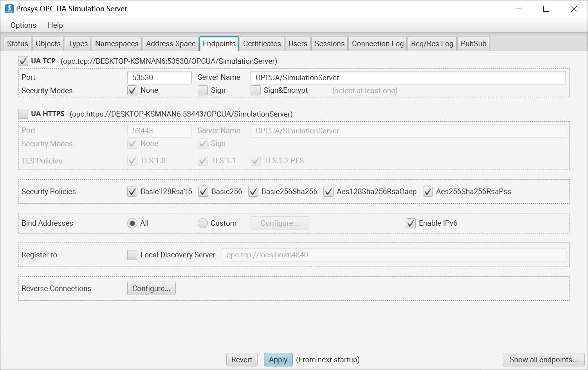Enable Local Discovery Server registration
This screenshot has width=588, height=370.
click(132, 255)
